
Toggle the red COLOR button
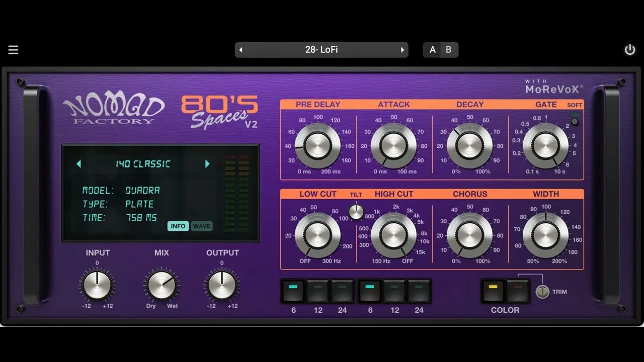(518, 291)
